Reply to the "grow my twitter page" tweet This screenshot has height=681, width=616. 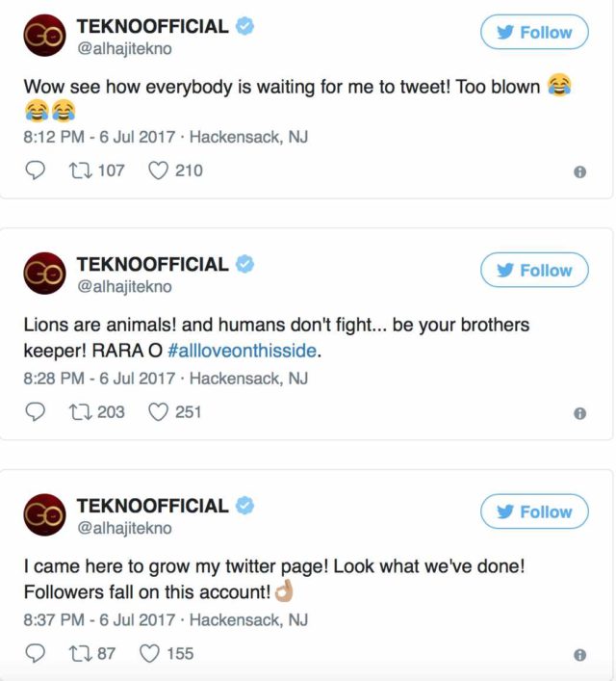pyautogui.click(x=35, y=653)
